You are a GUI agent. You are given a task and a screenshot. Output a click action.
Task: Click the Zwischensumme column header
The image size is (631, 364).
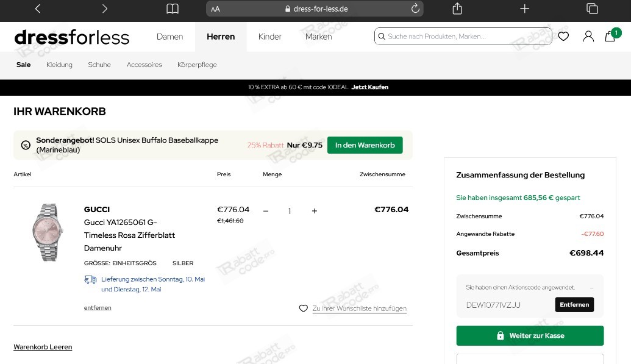pos(382,174)
